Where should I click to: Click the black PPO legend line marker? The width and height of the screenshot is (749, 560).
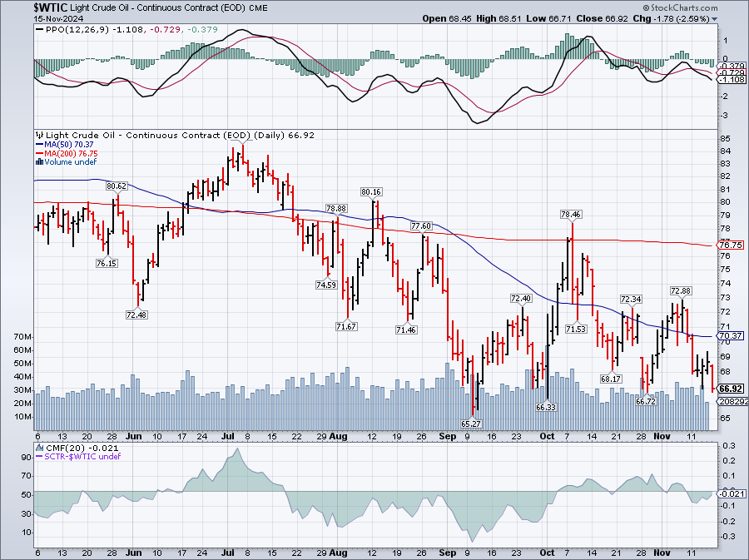click(x=38, y=31)
